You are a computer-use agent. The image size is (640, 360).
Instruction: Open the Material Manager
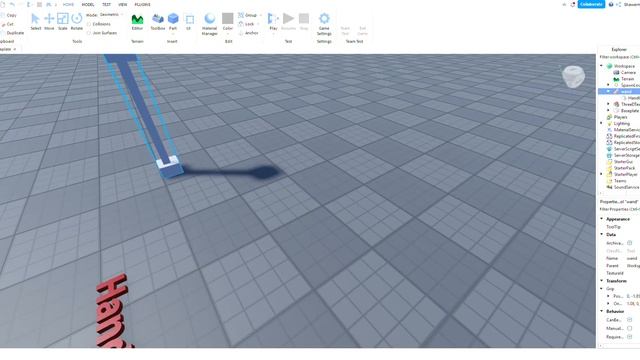pyautogui.click(x=209, y=24)
